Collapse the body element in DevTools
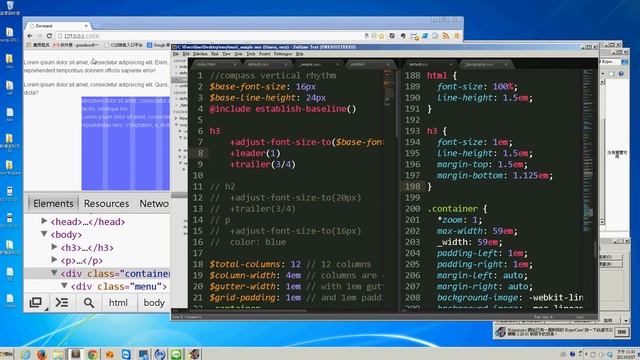Viewport: 640px width, 360px height. [44, 234]
